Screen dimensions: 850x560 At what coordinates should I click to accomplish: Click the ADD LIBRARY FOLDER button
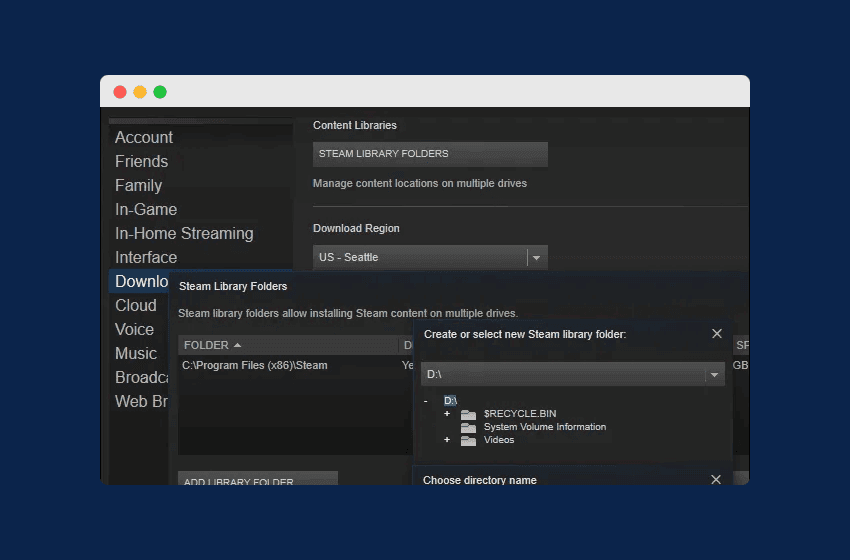tap(257, 480)
